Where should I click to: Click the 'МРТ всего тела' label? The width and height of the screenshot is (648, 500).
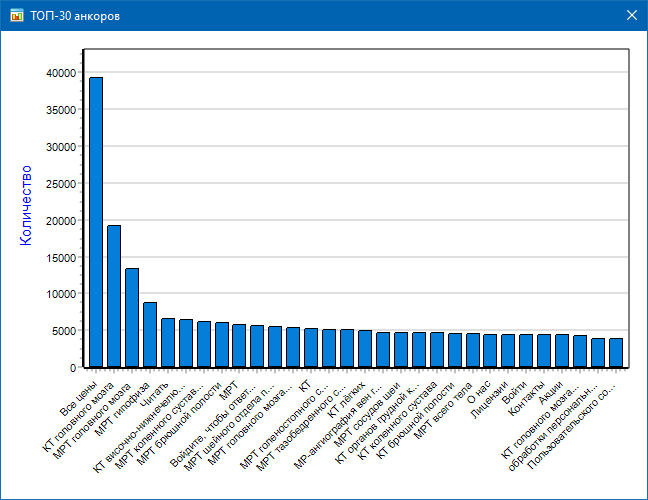point(443,410)
